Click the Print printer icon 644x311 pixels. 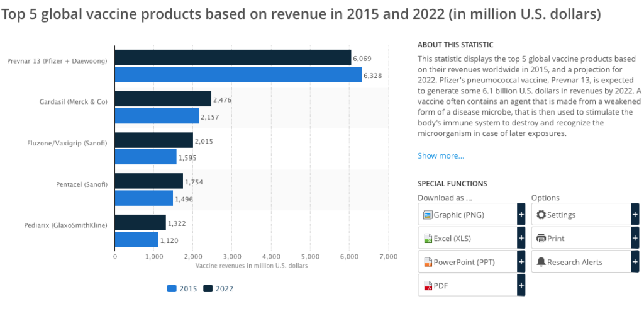(x=541, y=239)
